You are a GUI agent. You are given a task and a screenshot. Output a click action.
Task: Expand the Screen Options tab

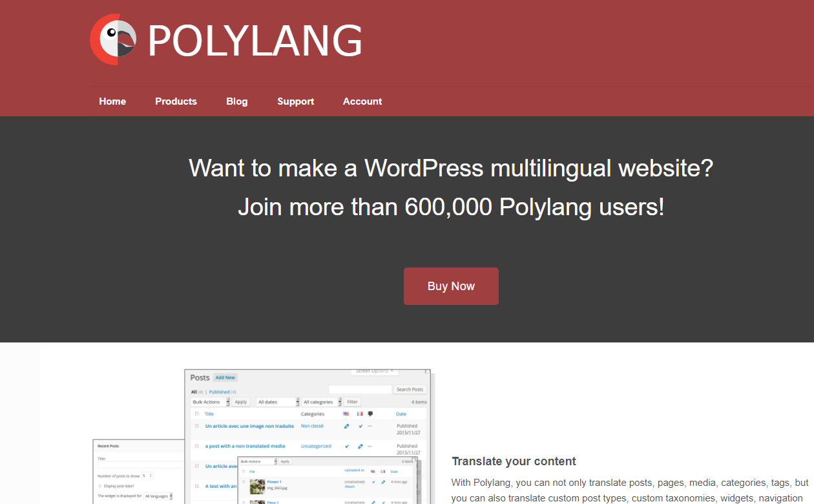pyautogui.click(x=375, y=371)
